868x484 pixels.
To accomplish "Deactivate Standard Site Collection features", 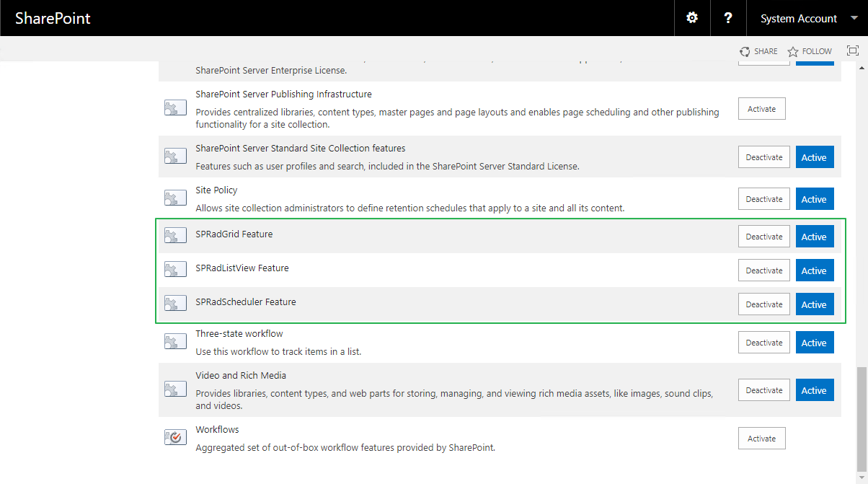I will (764, 157).
